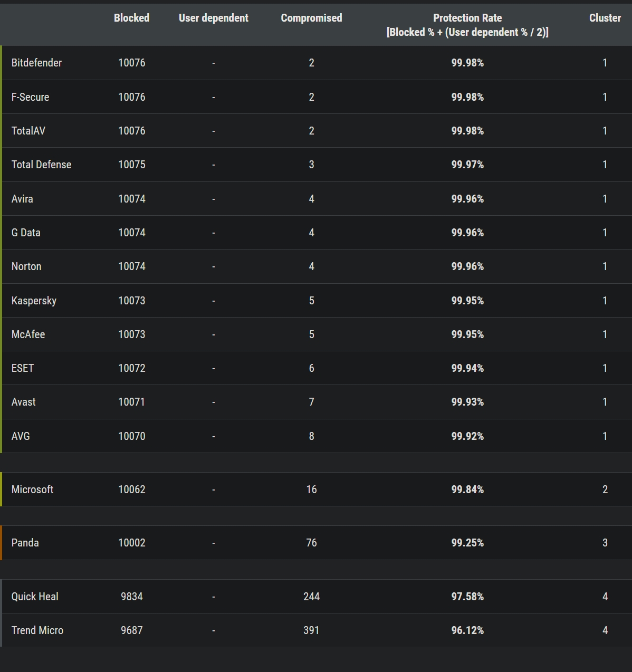This screenshot has width=632, height=672.
Task: Click the Trend Micro product name
Action: pos(37,630)
